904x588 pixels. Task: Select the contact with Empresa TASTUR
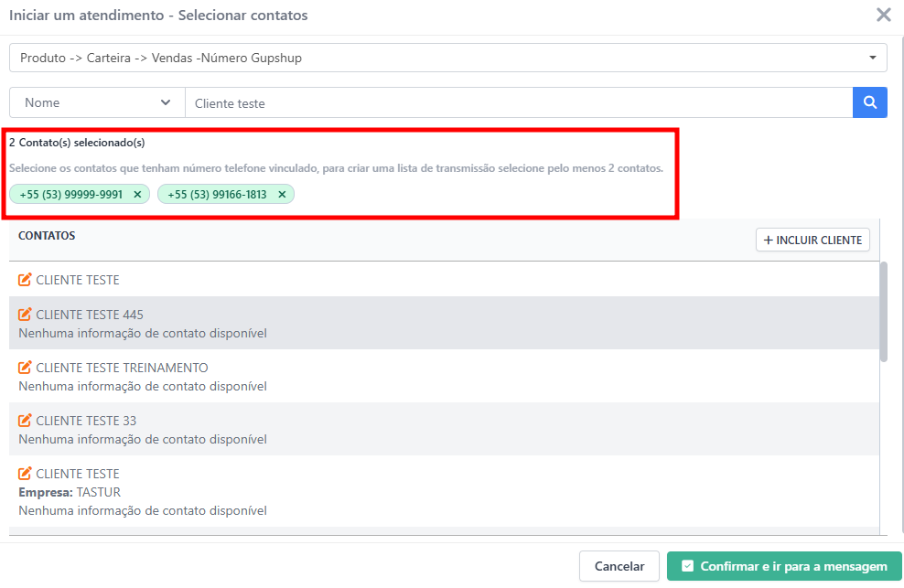[x=78, y=474]
